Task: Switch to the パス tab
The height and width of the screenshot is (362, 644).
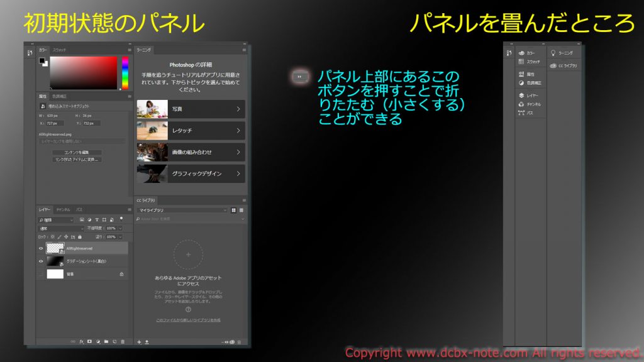Action: (79, 209)
